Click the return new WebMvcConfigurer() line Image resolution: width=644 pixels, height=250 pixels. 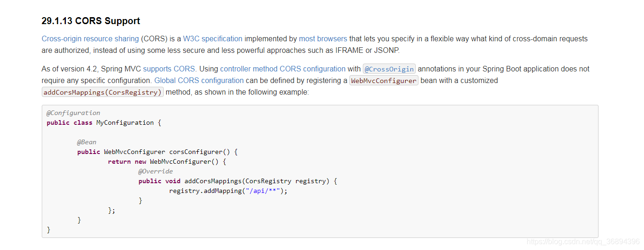tap(167, 162)
